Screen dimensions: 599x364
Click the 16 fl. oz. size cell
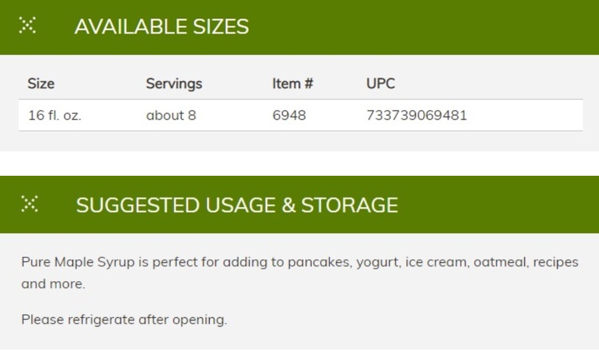[55, 115]
